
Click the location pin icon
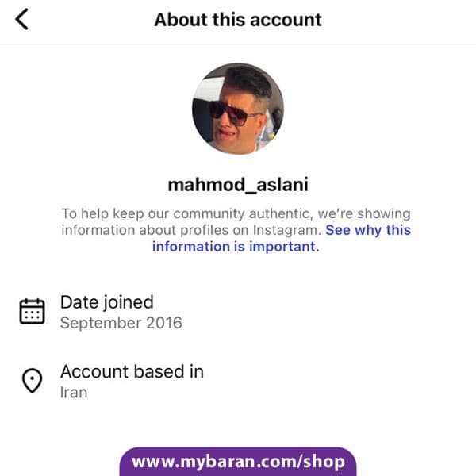pos(33,381)
